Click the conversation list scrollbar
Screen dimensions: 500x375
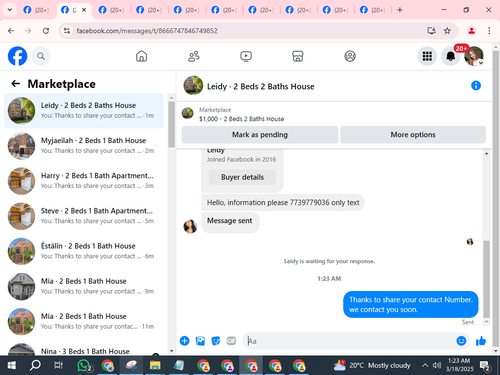(171, 124)
